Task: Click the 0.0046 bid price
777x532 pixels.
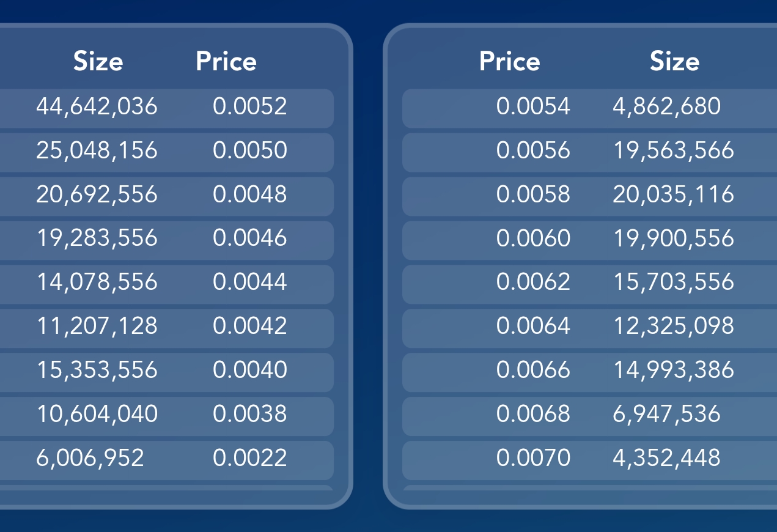Action: pyautogui.click(x=250, y=238)
